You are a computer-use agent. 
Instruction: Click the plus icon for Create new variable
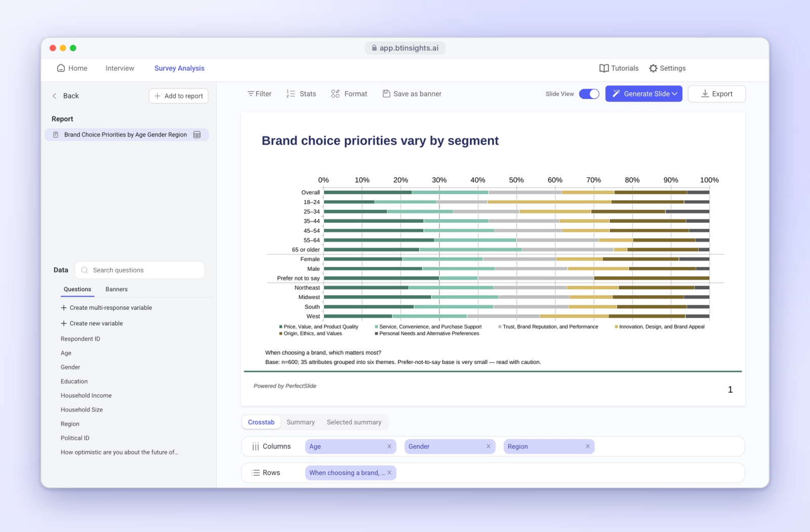click(x=64, y=323)
